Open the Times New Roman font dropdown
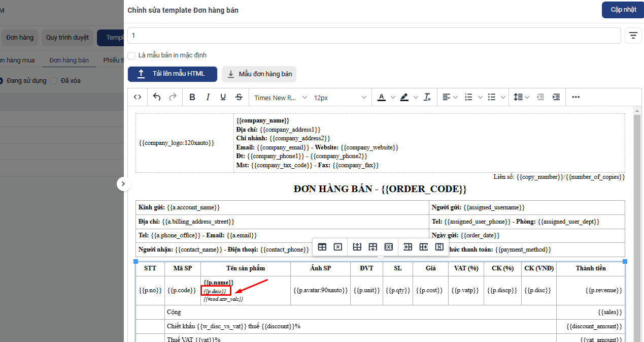644x342 pixels. pos(281,98)
